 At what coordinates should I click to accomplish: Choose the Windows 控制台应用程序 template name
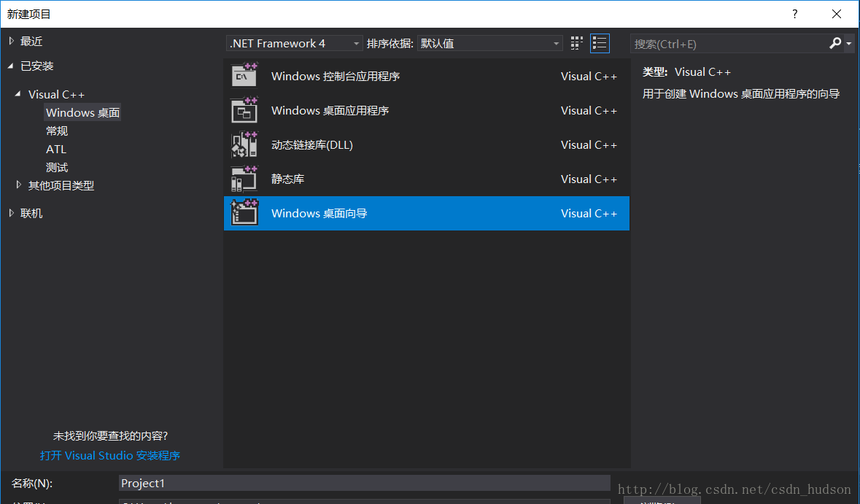point(335,77)
